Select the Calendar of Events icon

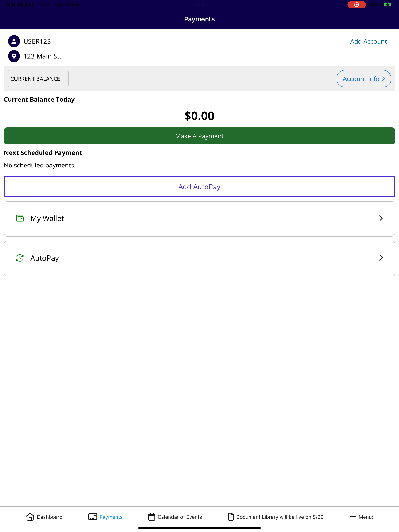tap(152, 517)
